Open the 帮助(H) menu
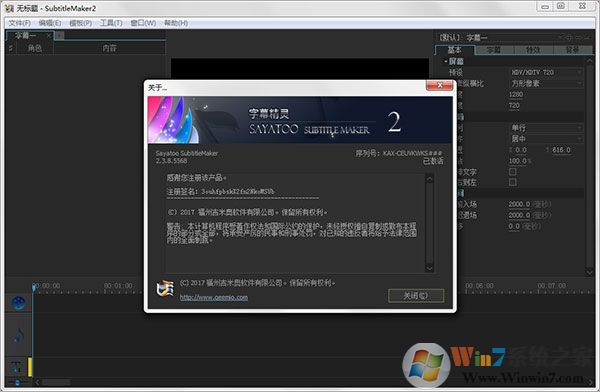Image resolution: width=600 pixels, height=392 pixels. click(x=176, y=23)
